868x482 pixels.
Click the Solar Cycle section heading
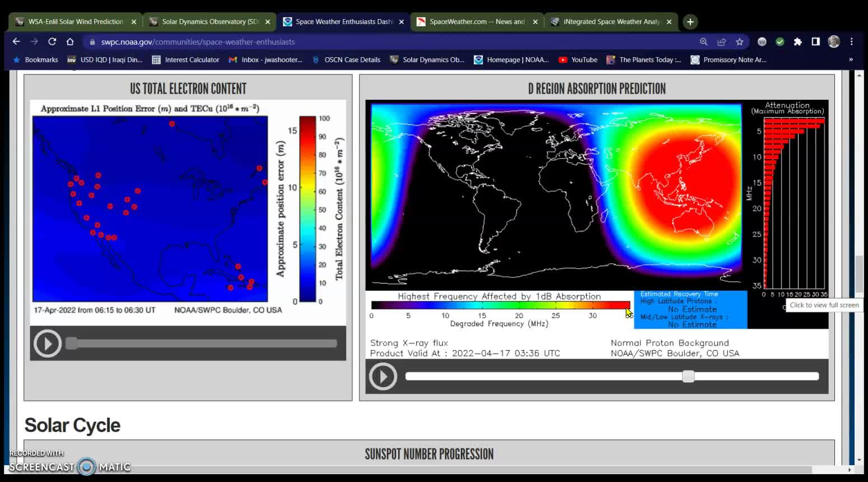(x=72, y=425)
